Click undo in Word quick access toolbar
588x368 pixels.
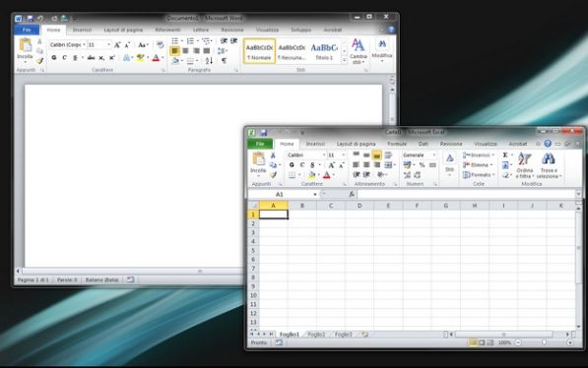[40, 18]
